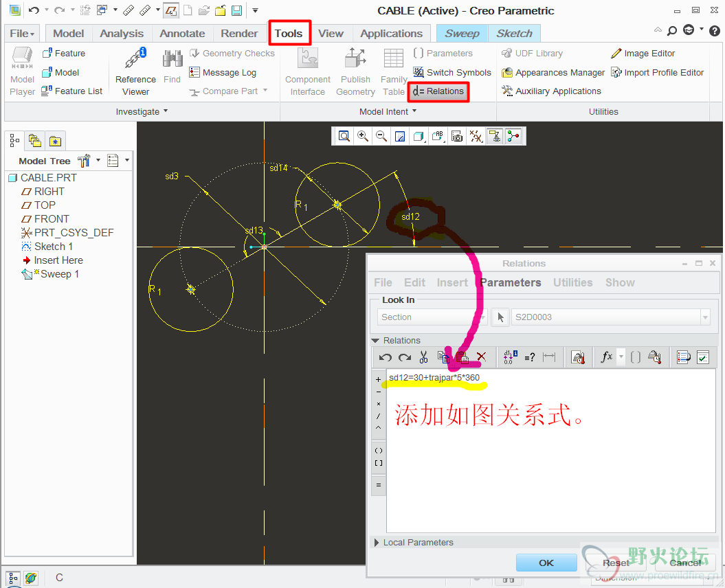Click the Creo Help question mark icon
The height and width of the screenshot is (588, 725).
click(x=715, y=30)
